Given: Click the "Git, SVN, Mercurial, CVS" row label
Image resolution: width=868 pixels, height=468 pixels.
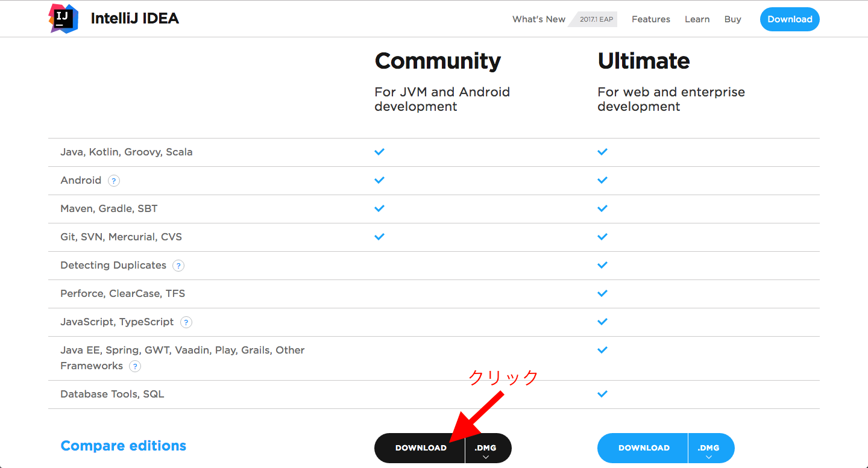Looking at the screenshot, I should pyautogui.click(x=121, y=237).
